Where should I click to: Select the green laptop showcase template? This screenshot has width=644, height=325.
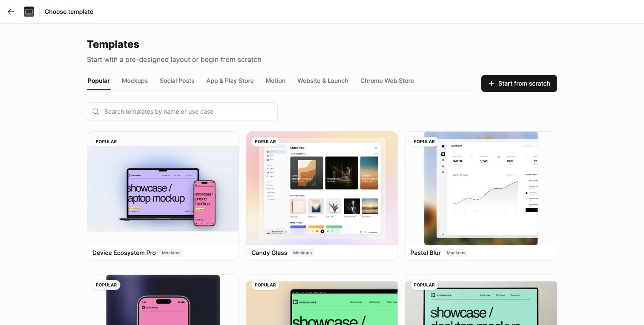click(x=322, y=300)
